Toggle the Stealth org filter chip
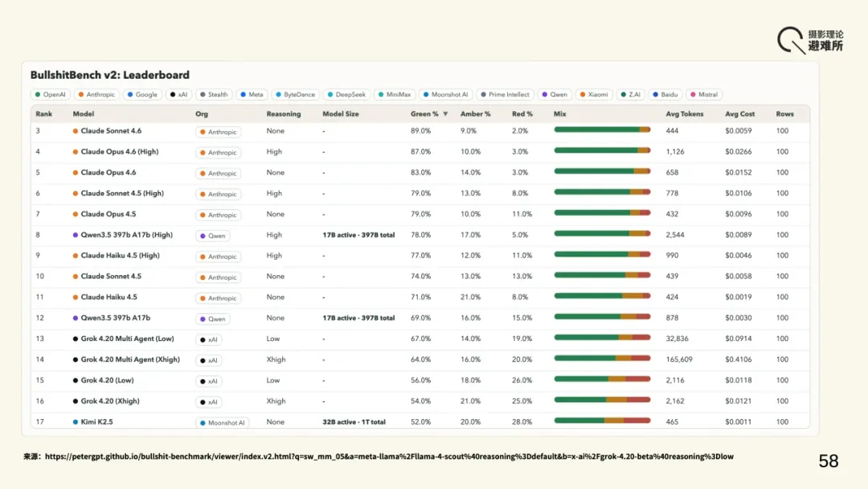This screenshot has width=868, height=489. pos(214,95)
